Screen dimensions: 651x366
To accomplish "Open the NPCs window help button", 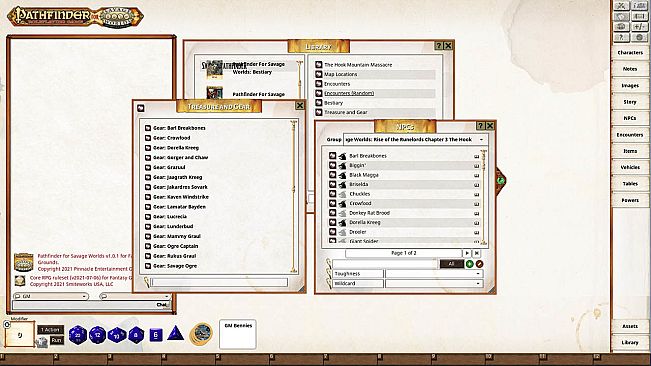I will coord(480,126).
